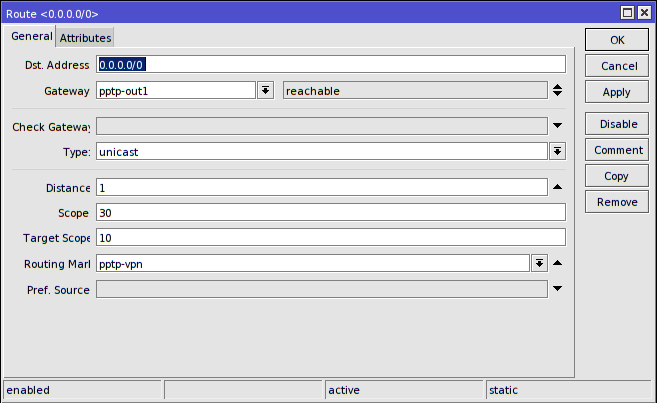Remove the route entry
657x403 pixels.
coord(616,202)
